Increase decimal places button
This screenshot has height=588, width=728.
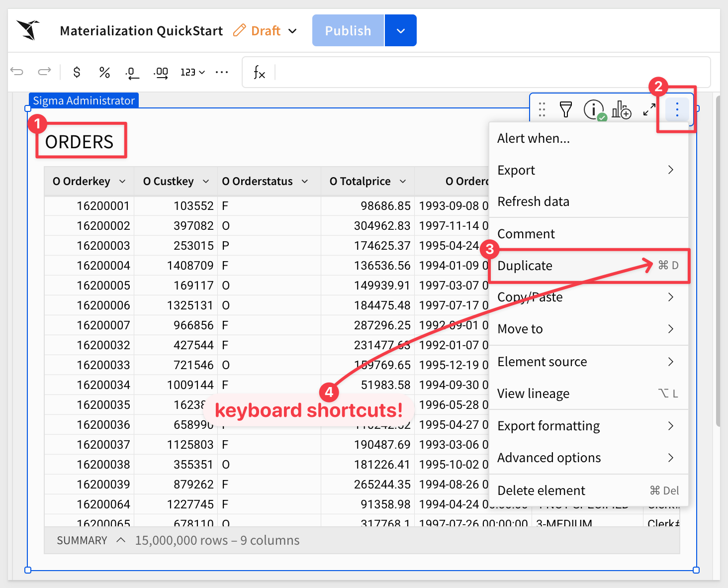click(x=161, y=73)
